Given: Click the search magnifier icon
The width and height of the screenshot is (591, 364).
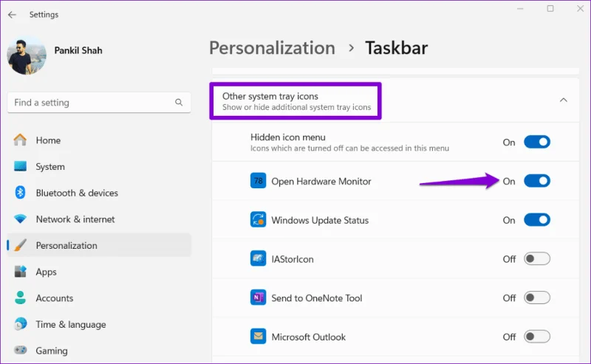Looking at the screenshot, I should coord(179,102).
